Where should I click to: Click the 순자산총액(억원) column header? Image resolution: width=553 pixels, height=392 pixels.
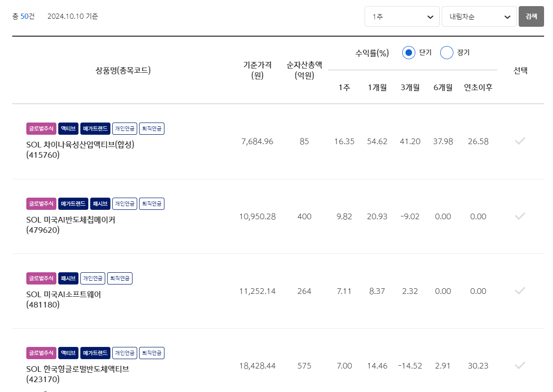[304, 70]
